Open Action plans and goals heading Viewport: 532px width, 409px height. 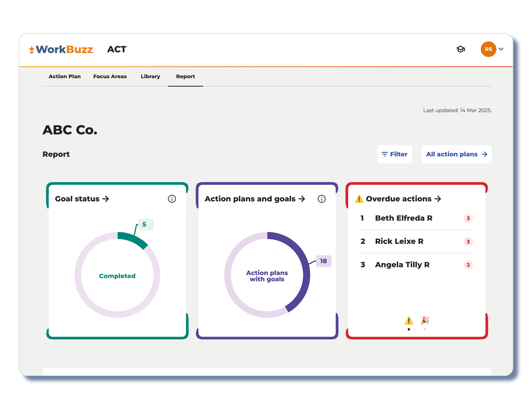[x=255, y=199]
